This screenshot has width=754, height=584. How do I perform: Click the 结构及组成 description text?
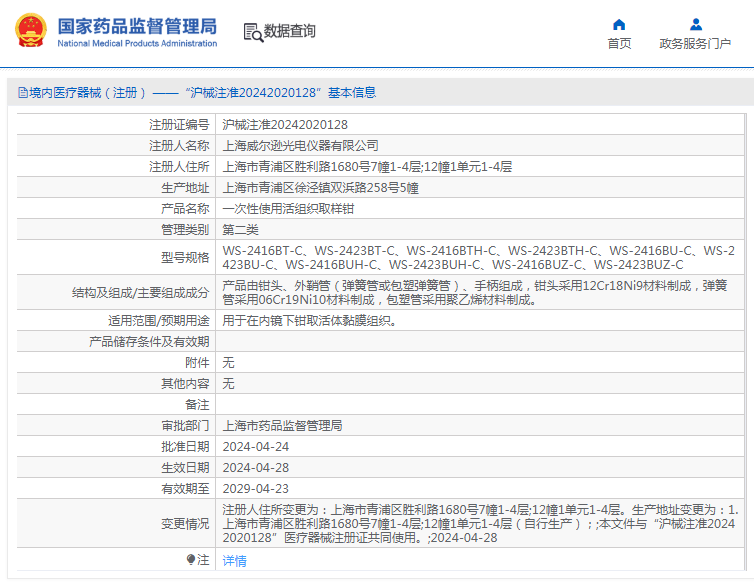coord(475,292)
